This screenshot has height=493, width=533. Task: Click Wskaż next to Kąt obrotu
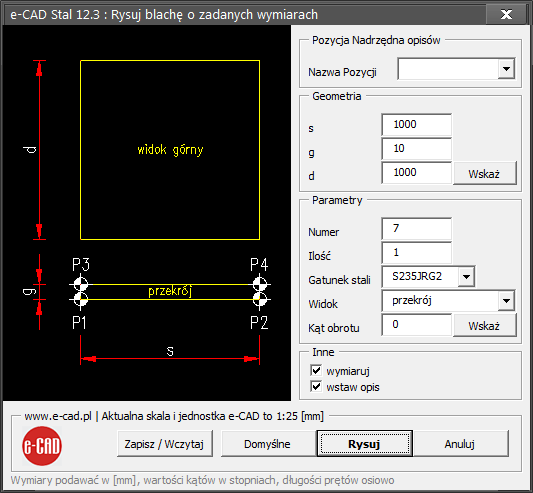[484, 325]
